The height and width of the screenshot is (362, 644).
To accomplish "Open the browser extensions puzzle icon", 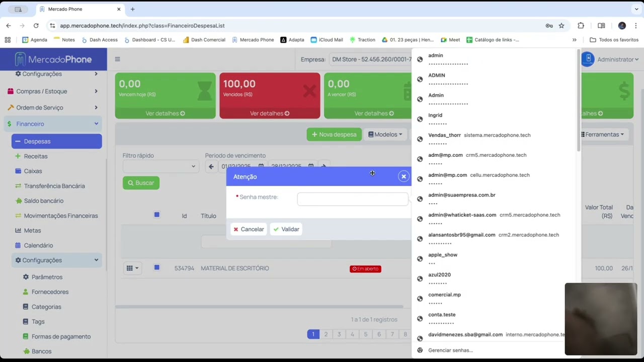I will 581,26.
